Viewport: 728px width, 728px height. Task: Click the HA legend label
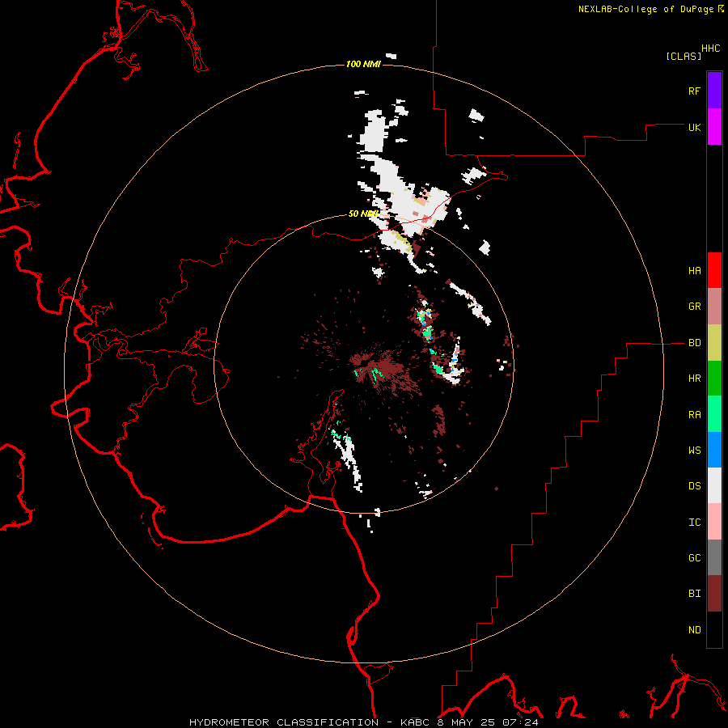pyautogui.click(x=694, y=271)
